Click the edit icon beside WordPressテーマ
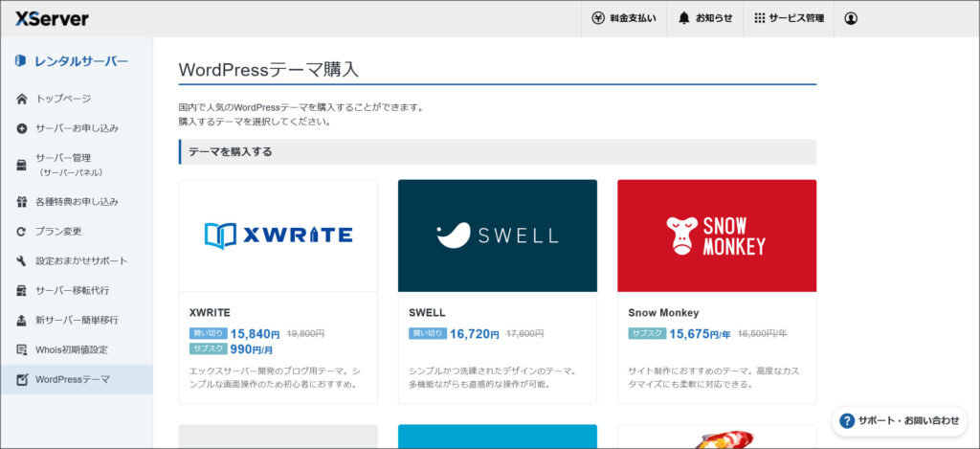Viewport: 980px width, 449px height. click(x=22, y=379)
